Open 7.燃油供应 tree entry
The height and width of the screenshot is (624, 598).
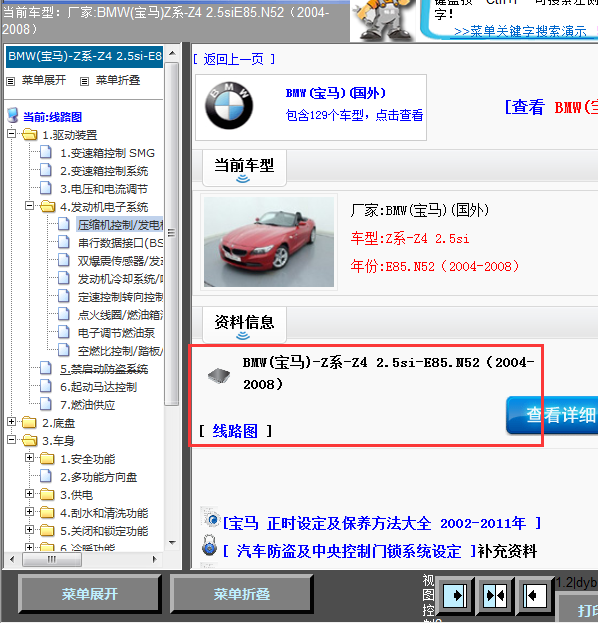[88, 405]
